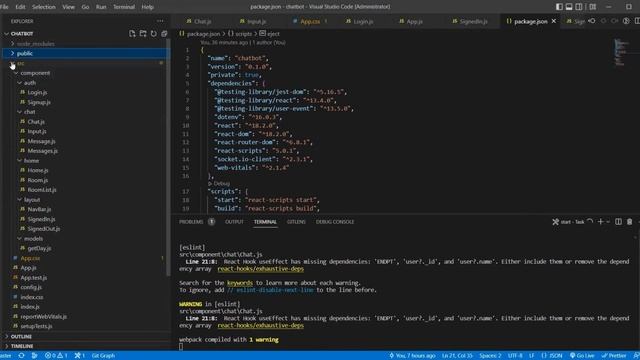Click the start - Task terminal tools icon
The image size is (640, 360).
coord(556,222)
